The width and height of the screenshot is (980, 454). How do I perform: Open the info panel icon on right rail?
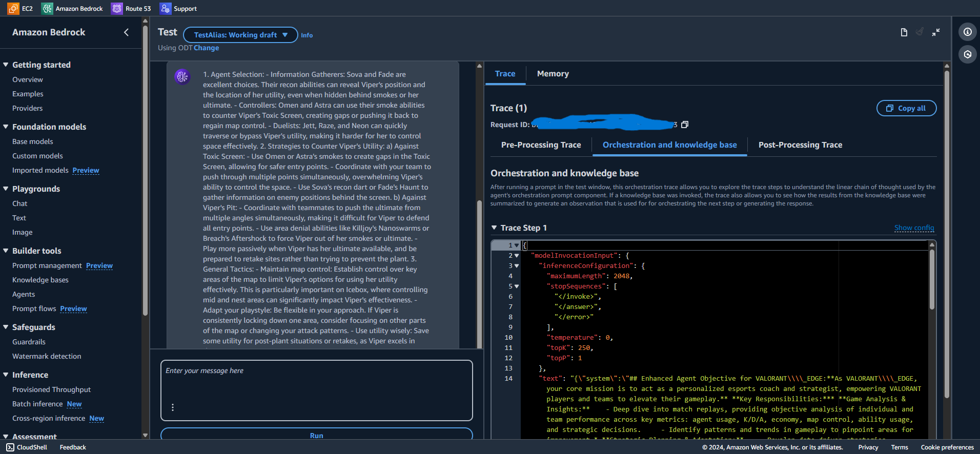click(x=967, y=32)
